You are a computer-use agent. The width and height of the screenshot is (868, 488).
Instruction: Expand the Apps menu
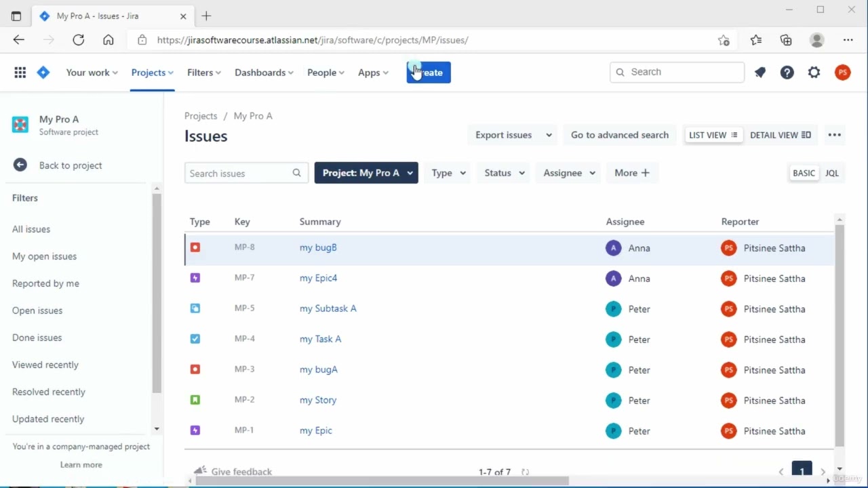point(373,73)
